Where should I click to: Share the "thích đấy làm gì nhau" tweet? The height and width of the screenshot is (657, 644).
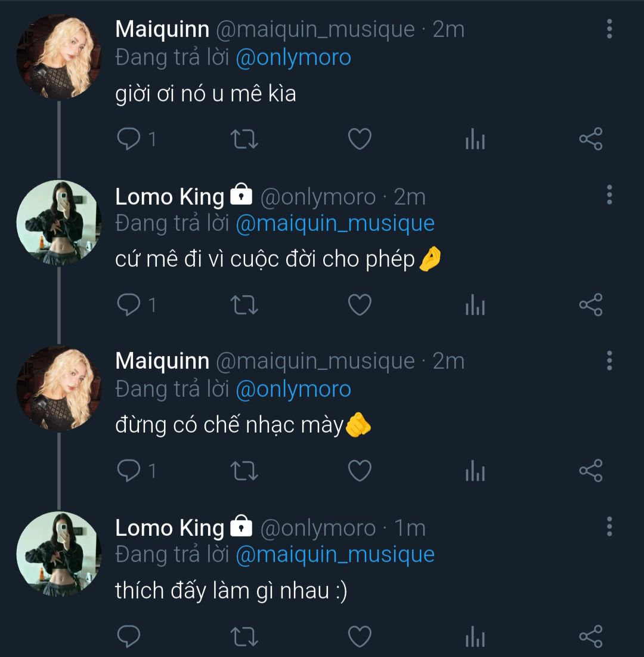(591, 637)
